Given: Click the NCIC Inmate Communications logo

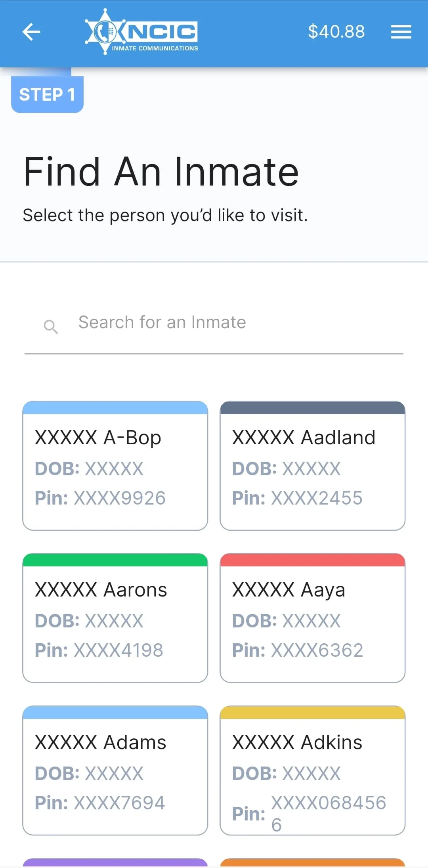Looking at the screenshot, I should [x=141, y=32].
